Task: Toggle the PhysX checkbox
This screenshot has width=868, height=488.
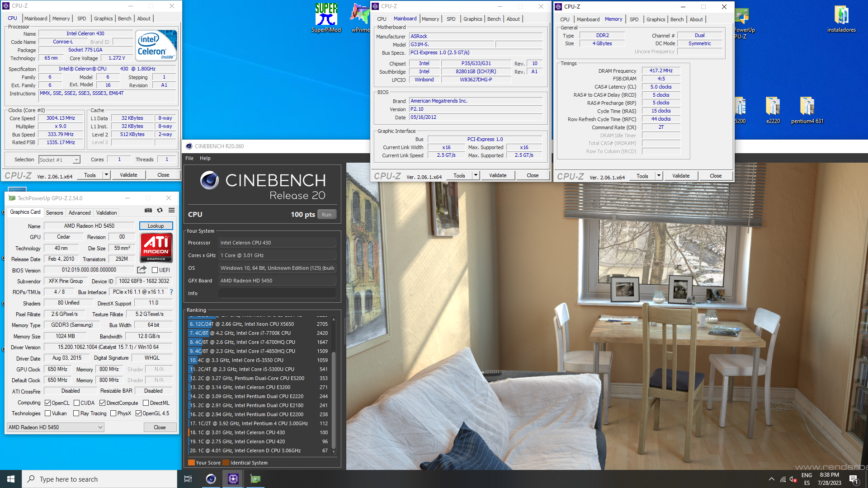Action: click(113, 413)
